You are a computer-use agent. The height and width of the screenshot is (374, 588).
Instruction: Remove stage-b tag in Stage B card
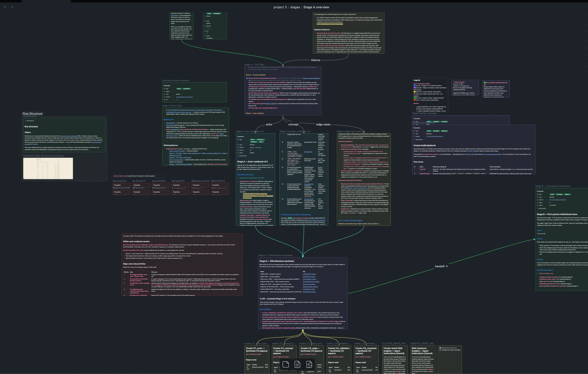570,194
